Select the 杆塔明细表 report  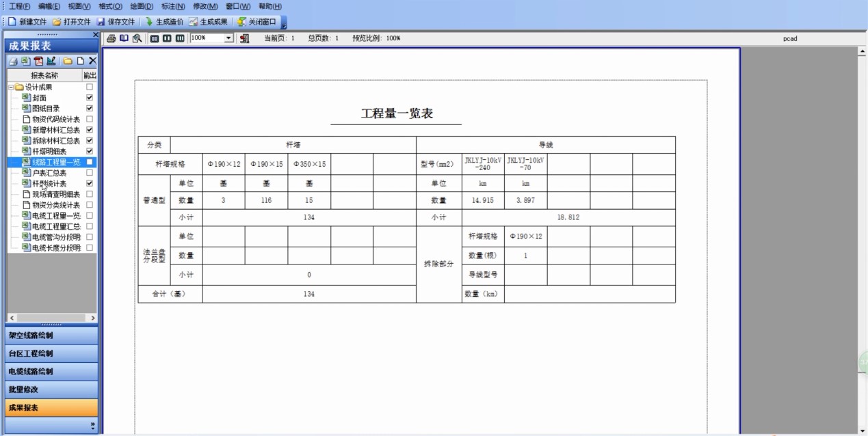[x=49, y=151]
